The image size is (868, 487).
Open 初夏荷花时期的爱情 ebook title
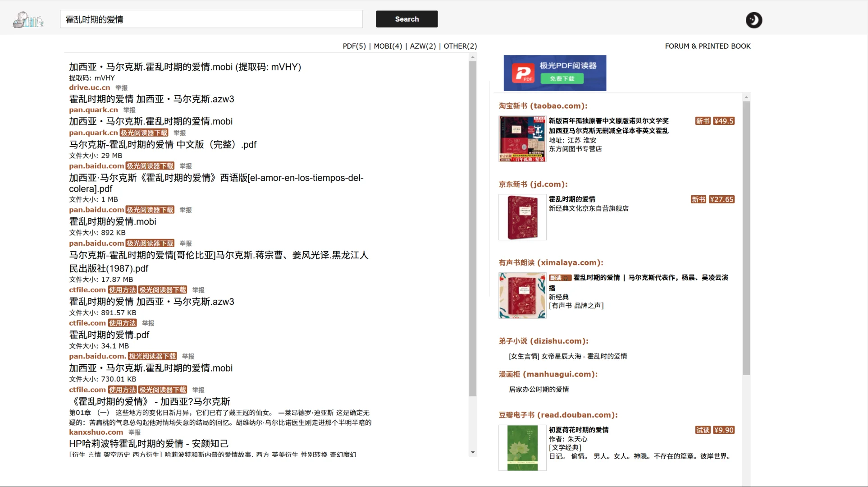(x=578, y=430)
